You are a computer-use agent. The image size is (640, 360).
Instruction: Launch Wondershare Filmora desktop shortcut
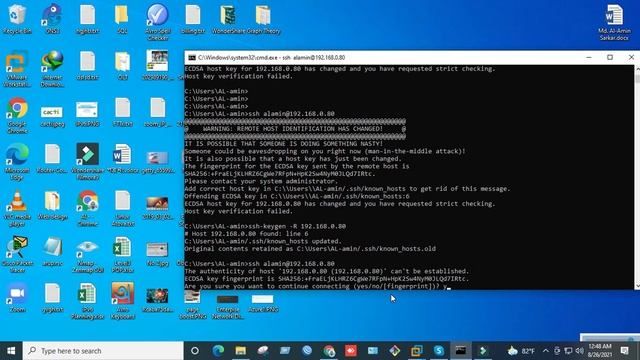coord(87,162)
